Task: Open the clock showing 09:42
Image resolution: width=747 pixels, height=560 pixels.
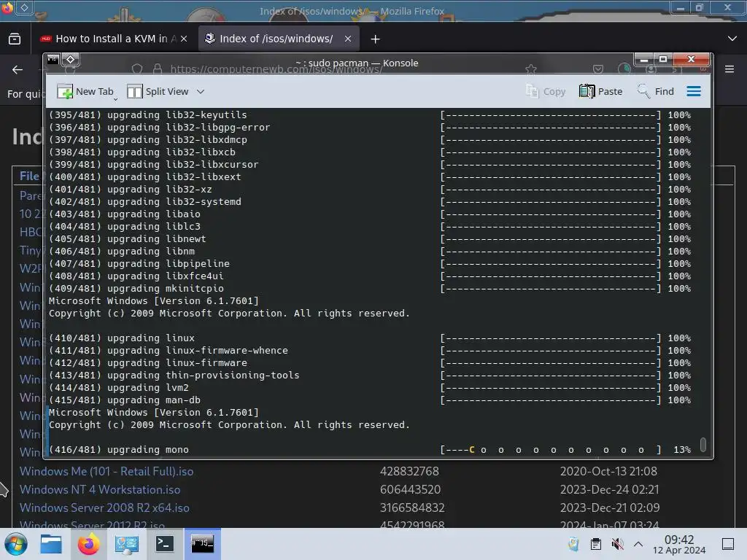Action: coord(679,544)
